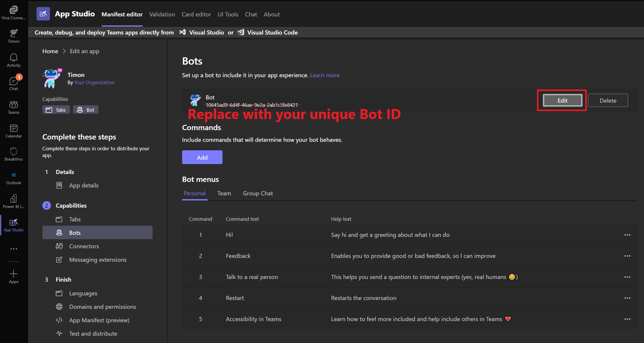
Task: Click Edit button for the bot
Action: [x=562, y=100]
